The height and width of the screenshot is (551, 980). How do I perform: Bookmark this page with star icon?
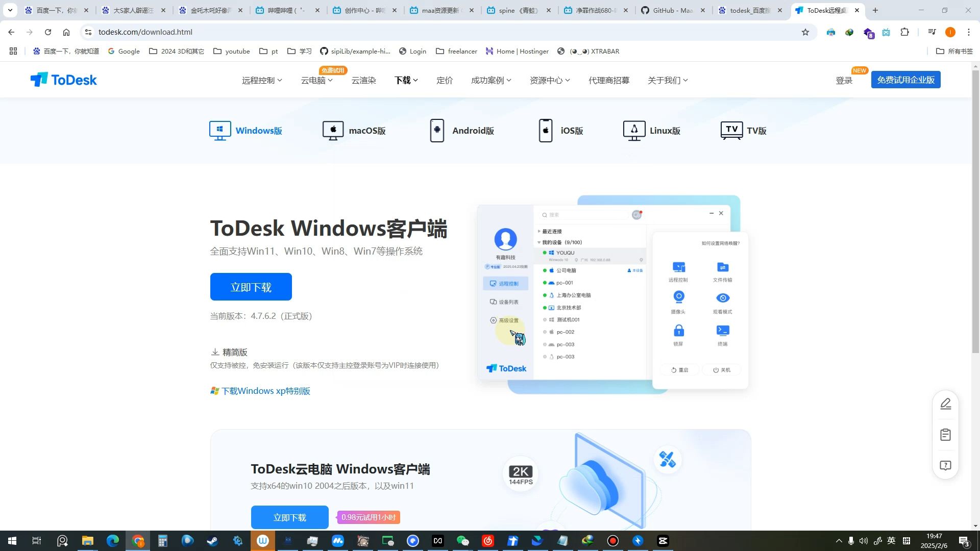[x=805, y=32]
